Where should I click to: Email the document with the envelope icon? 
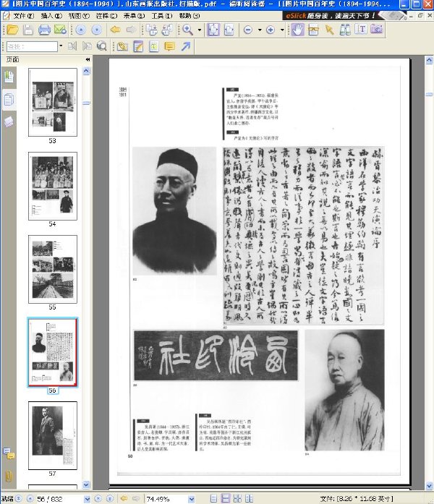point(60,30)
